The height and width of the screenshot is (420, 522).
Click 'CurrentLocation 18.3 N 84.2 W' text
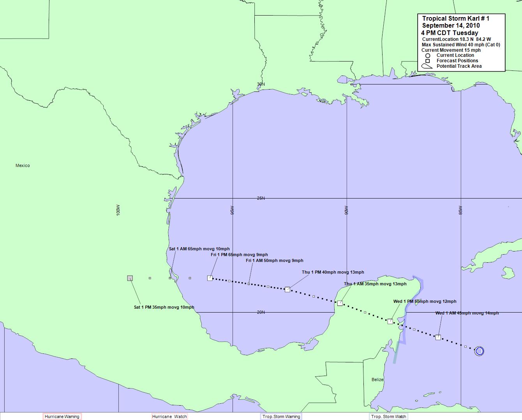pos(457,39)
